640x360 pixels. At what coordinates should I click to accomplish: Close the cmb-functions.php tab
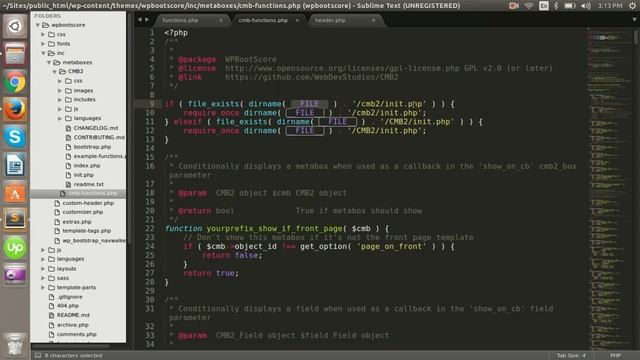297,20
